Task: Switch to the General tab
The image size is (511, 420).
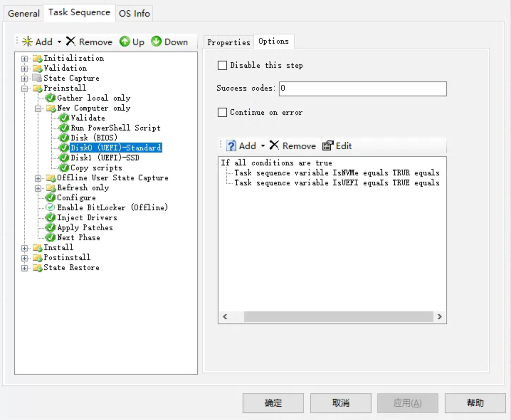Action: click(23, 13)
